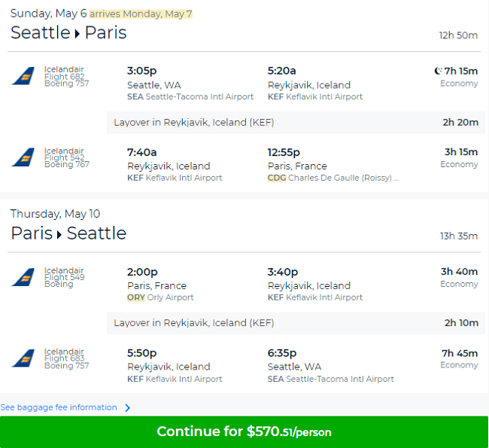Click the 2:00p Orly departure time
The image size is (489, 448).
142,272
